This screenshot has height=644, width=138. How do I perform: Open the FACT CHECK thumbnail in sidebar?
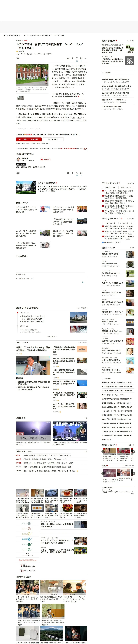click(x=130, y=61)
